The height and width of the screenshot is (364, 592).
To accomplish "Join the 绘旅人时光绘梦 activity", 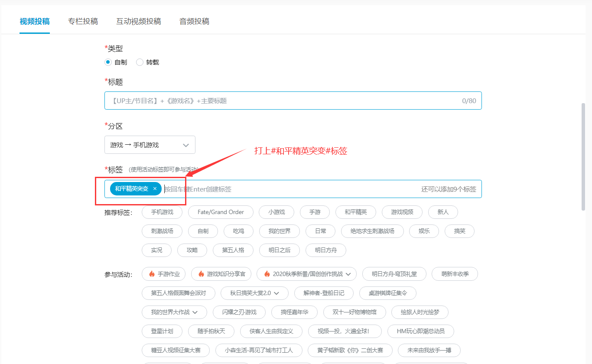I will click(x=420, y=312).
